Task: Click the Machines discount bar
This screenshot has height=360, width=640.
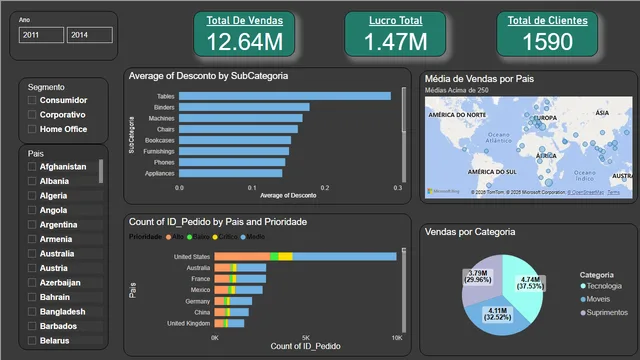Action: point(241,118)
